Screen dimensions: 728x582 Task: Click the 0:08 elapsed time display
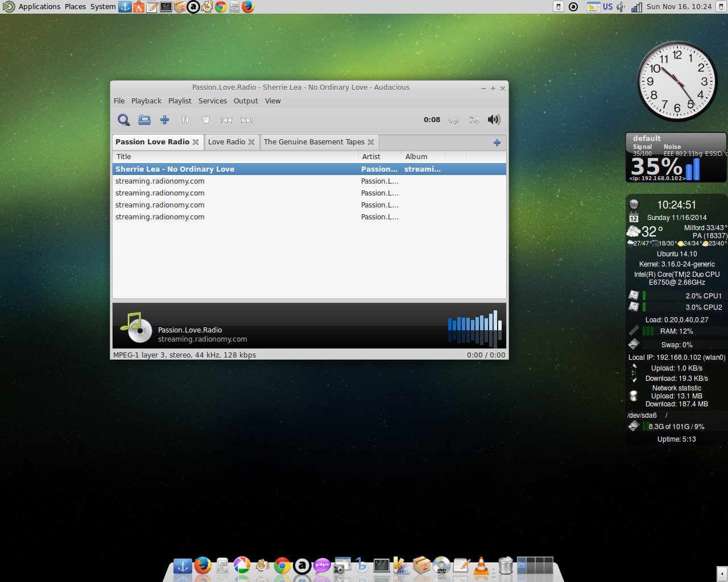pos(432,120)
